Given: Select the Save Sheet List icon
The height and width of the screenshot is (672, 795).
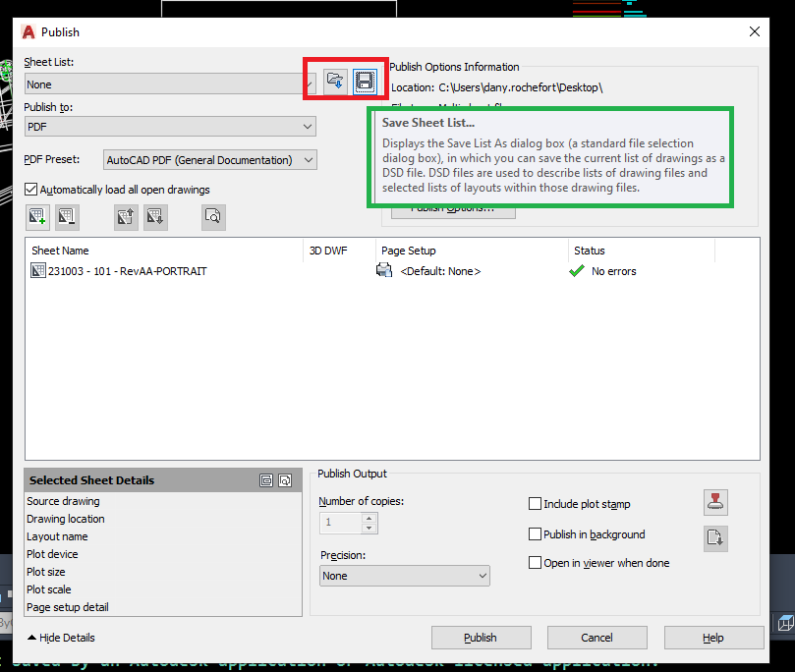Looking at the screenshot, I should pyautogui.click(x=365, y=82).
